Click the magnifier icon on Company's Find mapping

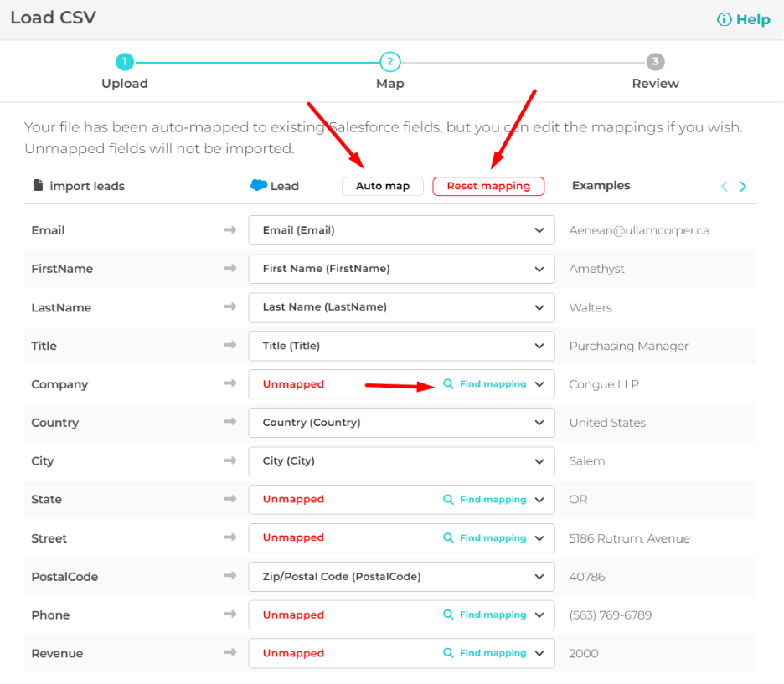pyautogui.click(x=447, y=384)
